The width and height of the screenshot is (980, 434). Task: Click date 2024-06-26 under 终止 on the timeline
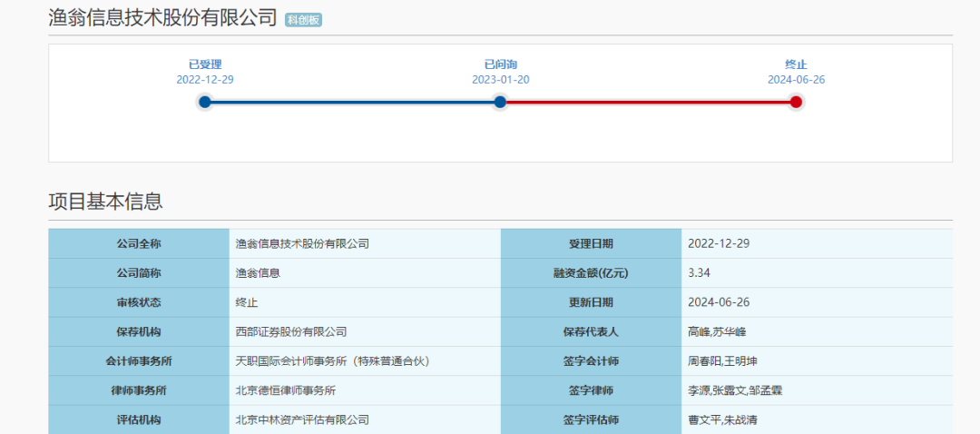(797, 79)
